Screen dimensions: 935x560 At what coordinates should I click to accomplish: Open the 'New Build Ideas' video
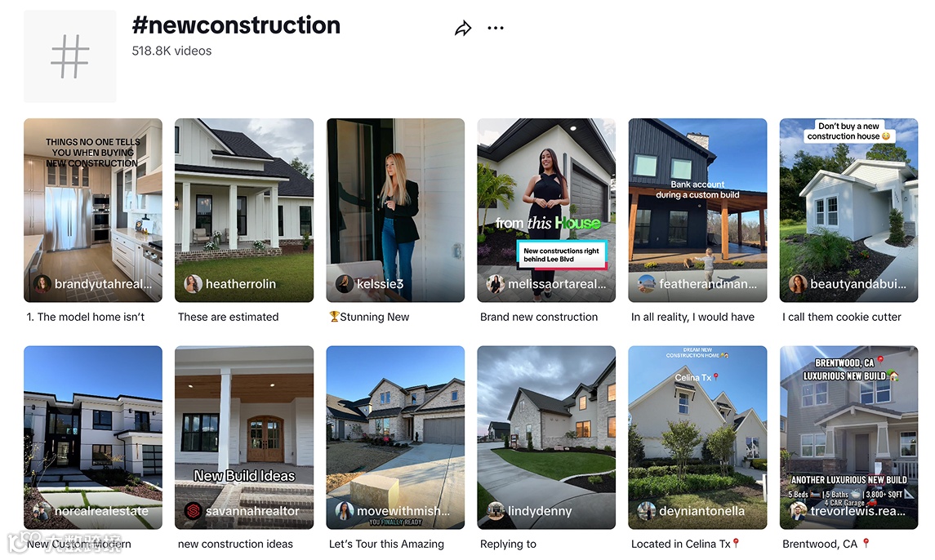tap(244, 438)
